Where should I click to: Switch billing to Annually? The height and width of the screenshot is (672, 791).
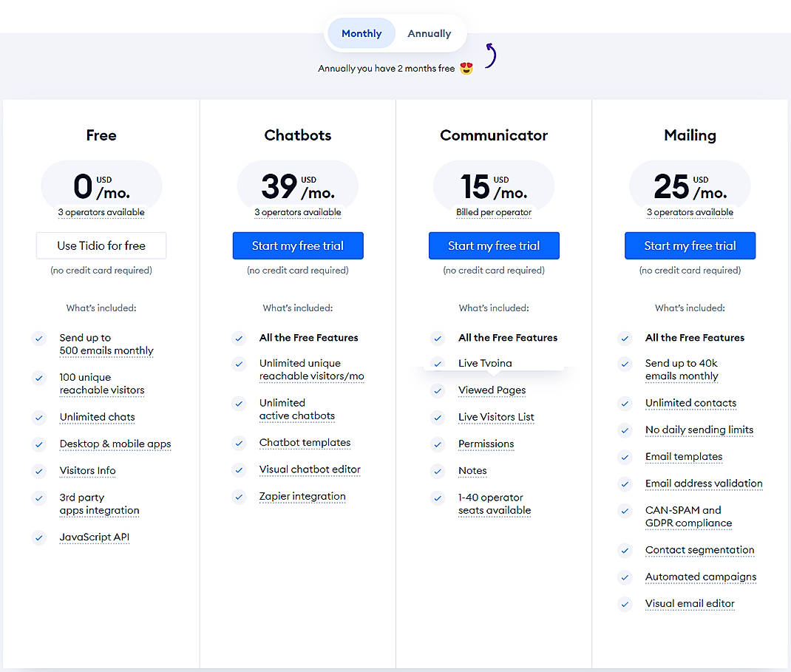430,33
